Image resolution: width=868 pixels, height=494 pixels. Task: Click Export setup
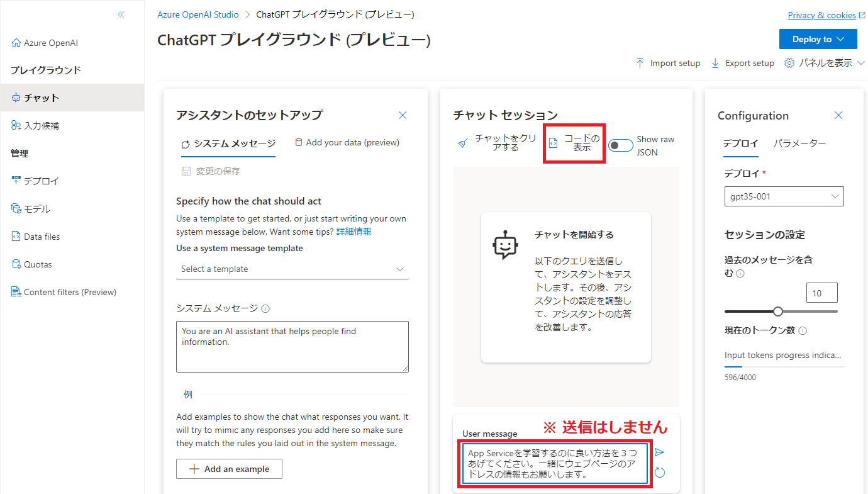(x=743, y=63)
